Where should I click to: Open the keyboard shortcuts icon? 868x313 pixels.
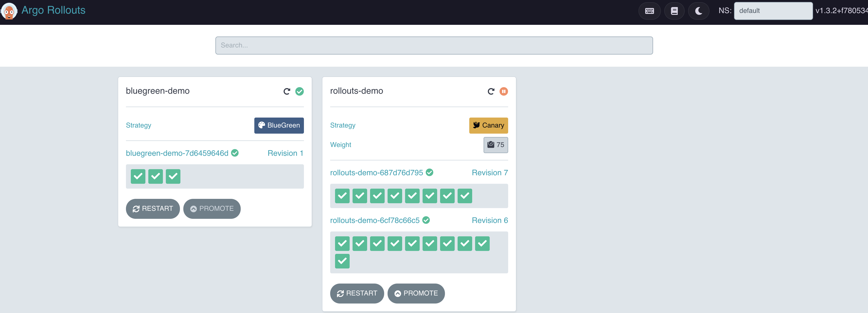(x=649, y=11)
